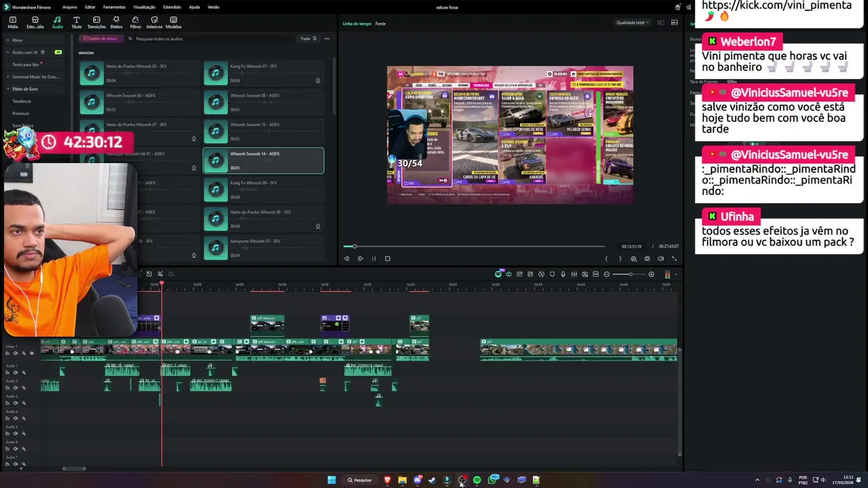
Task: Open the Tudo filter dropdown
Action: [x=309, y=39]
